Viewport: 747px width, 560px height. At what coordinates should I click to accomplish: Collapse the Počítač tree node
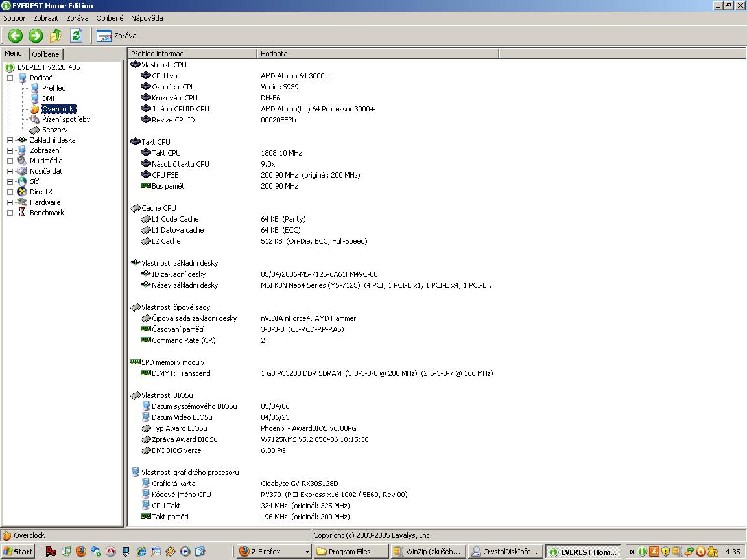[x=10, y=78]
